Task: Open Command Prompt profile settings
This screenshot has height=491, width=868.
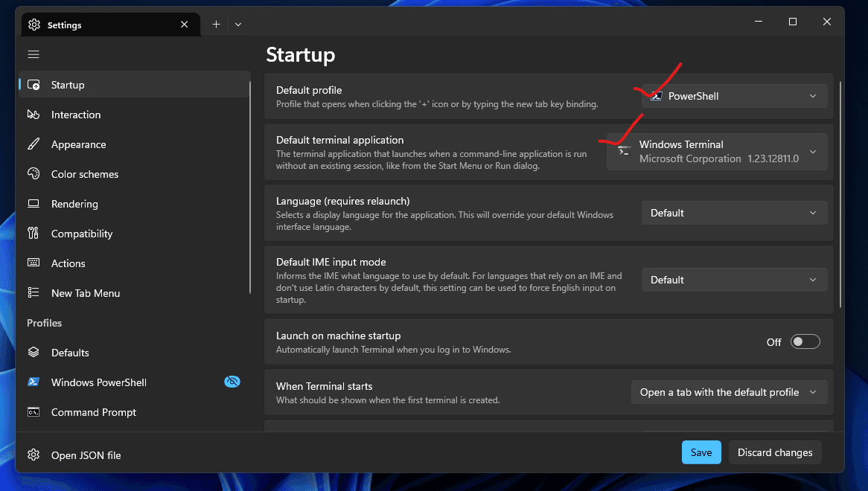Action: [135, 412]
